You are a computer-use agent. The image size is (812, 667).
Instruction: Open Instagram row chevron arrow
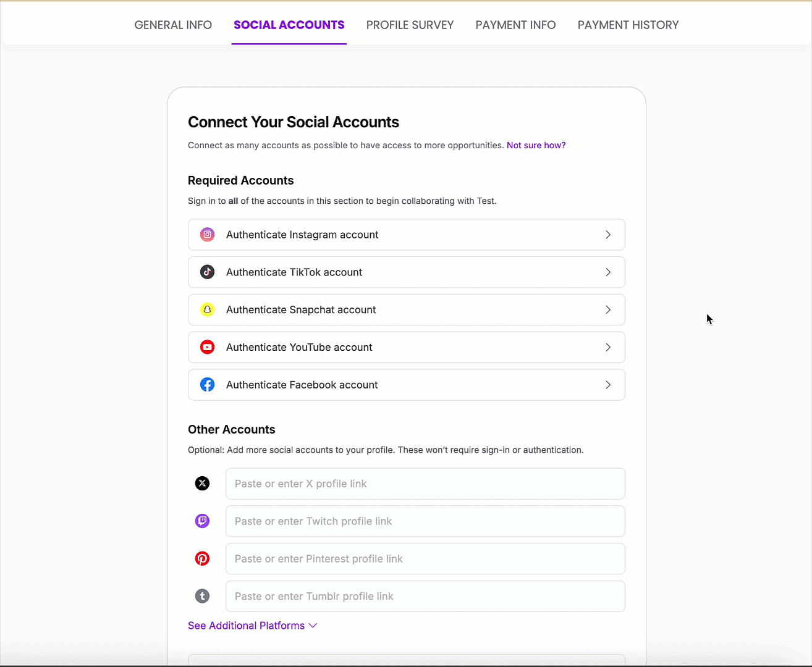608,235
